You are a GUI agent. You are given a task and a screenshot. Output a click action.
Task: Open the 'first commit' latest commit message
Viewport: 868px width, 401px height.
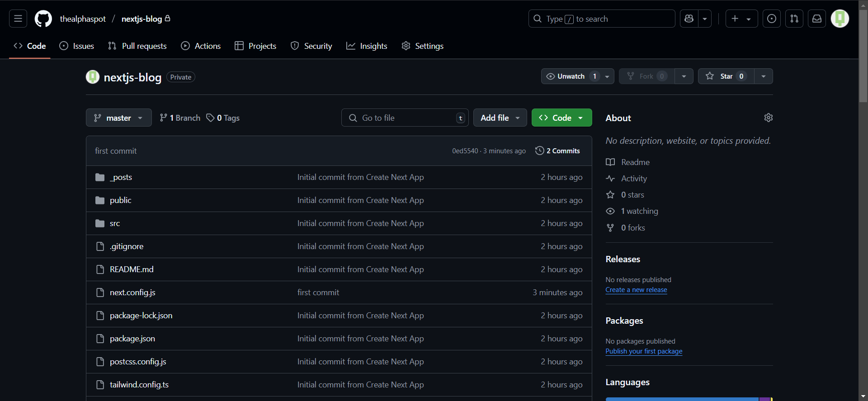tap(116, 151)
